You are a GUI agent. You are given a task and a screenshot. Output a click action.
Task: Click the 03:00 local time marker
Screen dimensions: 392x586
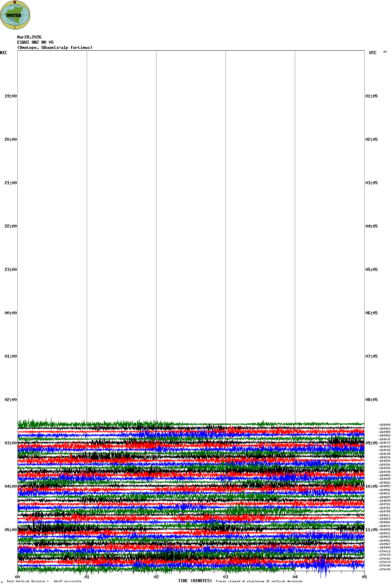tap(10, 443)
